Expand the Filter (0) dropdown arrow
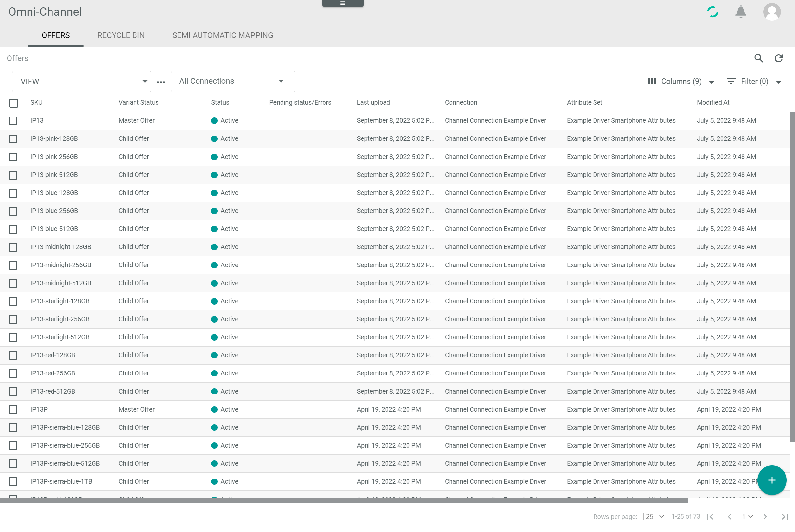This screenshot has width=795, height=532. click(x=778, y=82)
